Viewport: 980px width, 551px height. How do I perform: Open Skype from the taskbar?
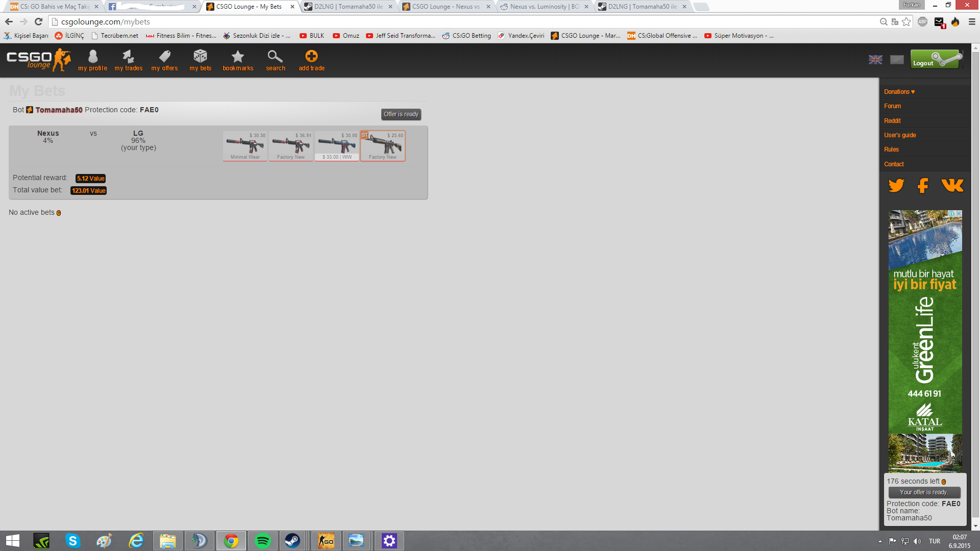(x=73, y=541)
